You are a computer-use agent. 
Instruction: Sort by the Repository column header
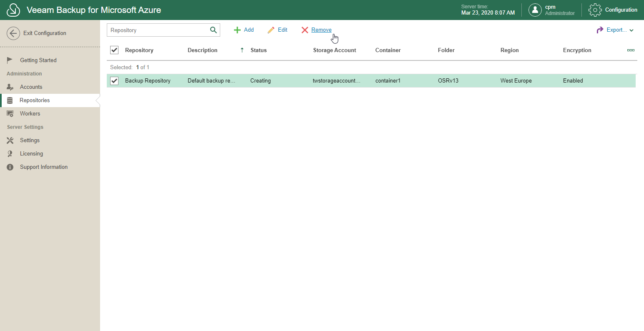[139, 50]
